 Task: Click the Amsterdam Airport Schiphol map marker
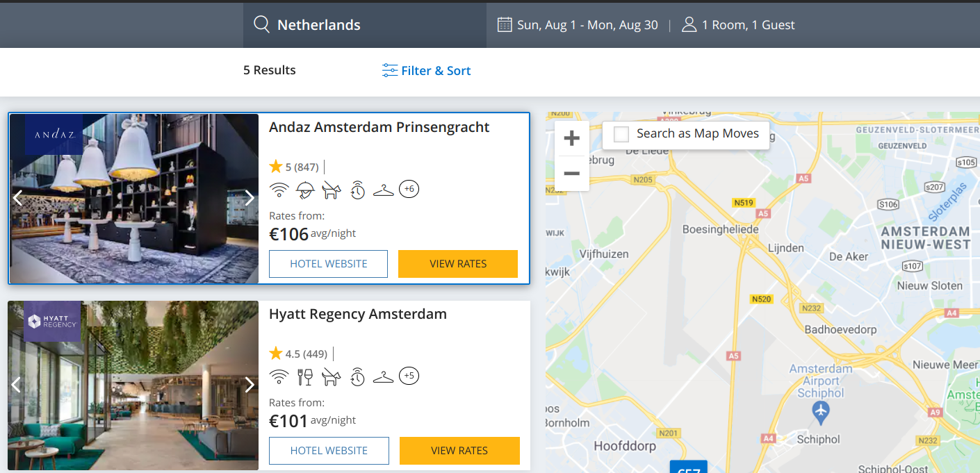[x=822, y=411]
